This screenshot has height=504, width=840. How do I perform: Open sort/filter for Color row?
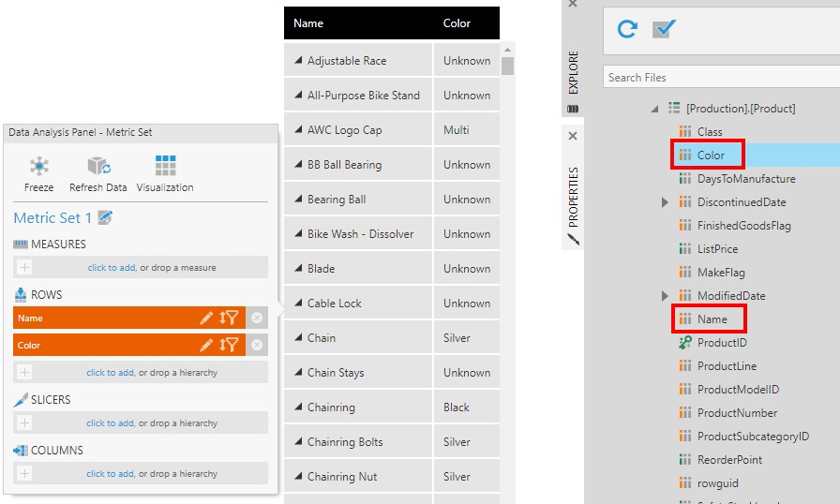click(x=229, y=346)
